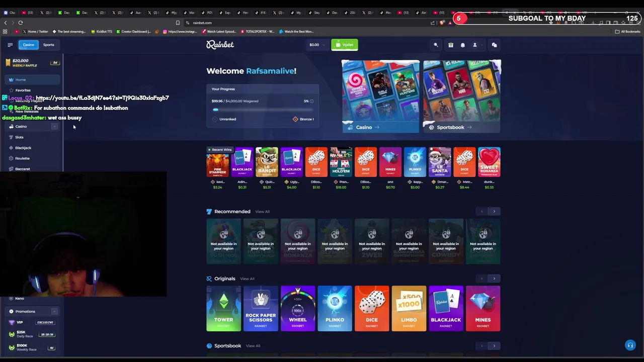Open Slots in the sidebar
This screenshot has height=362, width=644.
[19, 137]
